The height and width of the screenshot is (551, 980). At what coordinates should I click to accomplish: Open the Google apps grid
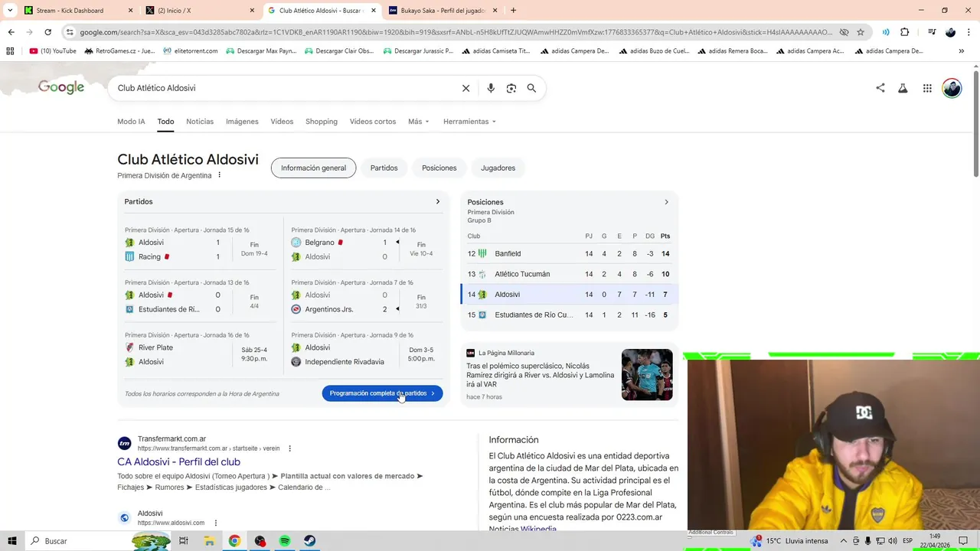tap(927, 88)
